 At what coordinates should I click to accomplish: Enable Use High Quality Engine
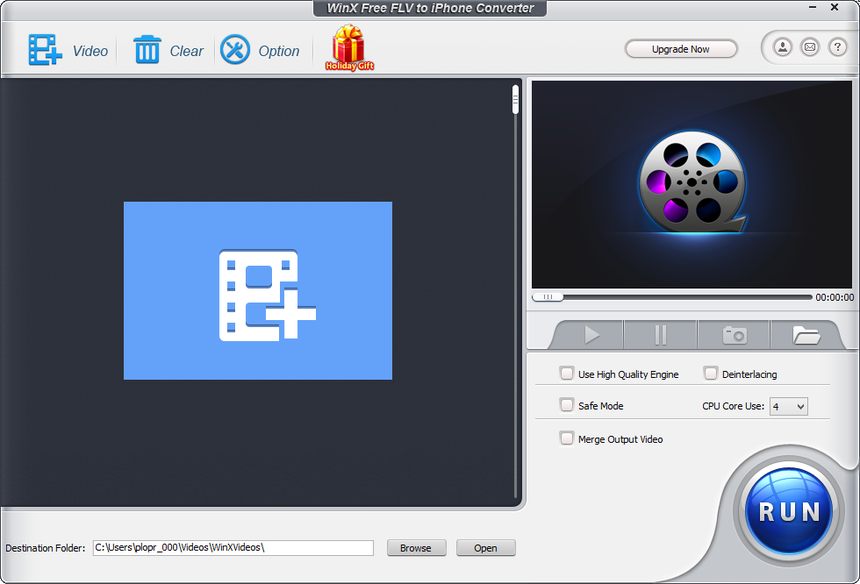(566, 372)
